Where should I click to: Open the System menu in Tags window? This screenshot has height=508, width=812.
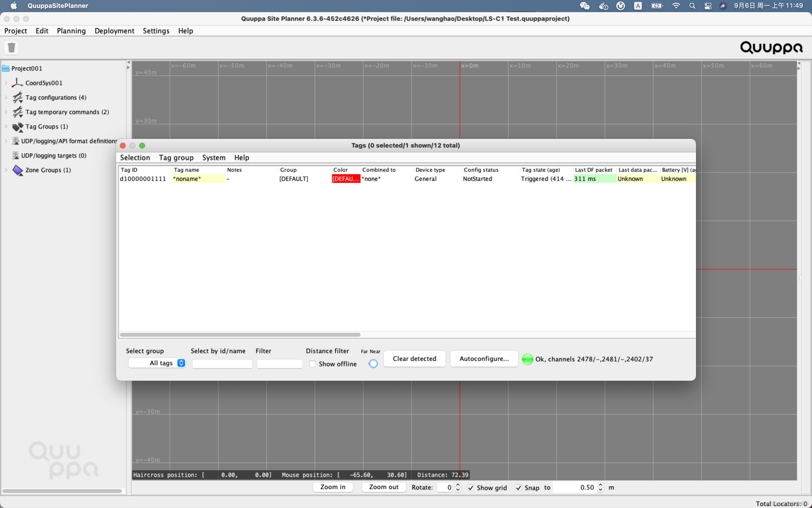(214, 157)
